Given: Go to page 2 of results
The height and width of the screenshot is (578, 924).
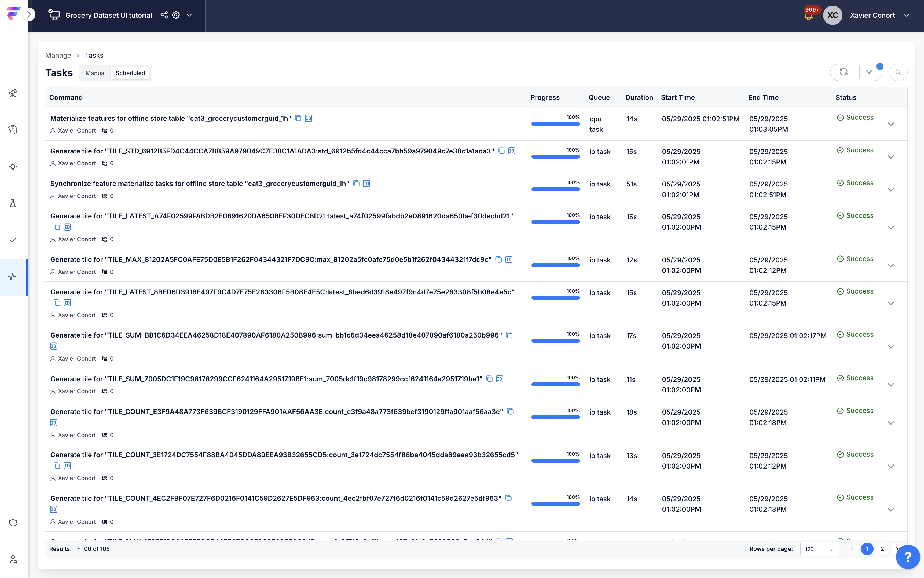Looking at the screenshot, I should [x=882, y=549].
